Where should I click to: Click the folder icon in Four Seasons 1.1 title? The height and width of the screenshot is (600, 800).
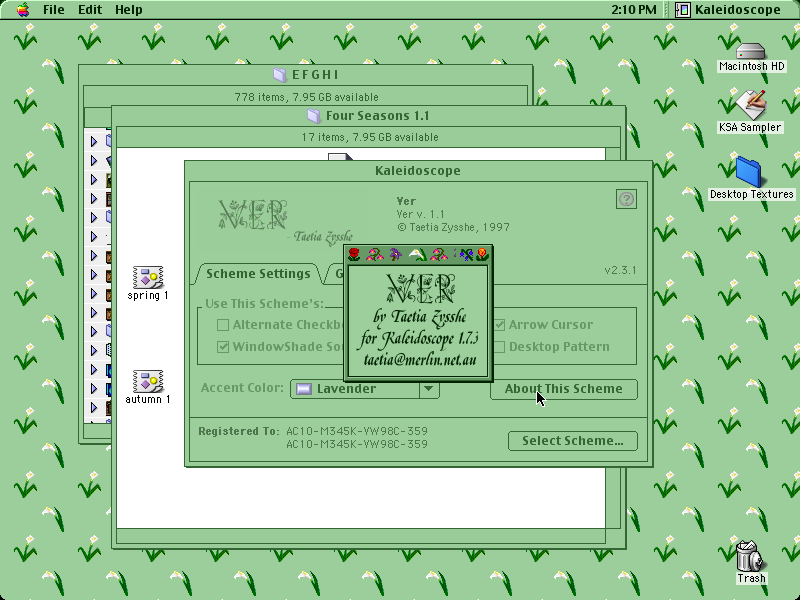coord(314,116)
